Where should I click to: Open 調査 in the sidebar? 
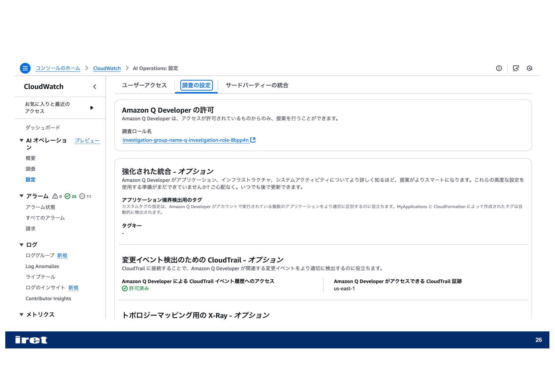click(31, 169)
